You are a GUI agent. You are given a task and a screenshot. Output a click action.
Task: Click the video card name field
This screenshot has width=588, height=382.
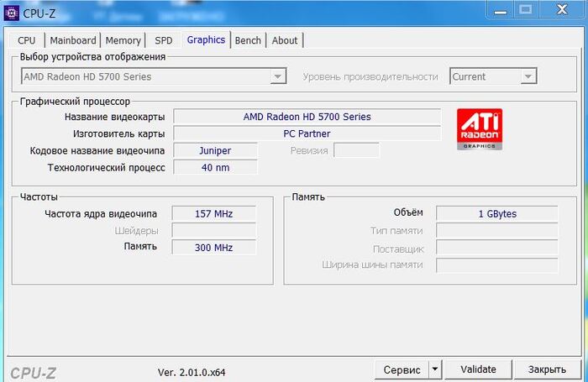pos(307,117)
